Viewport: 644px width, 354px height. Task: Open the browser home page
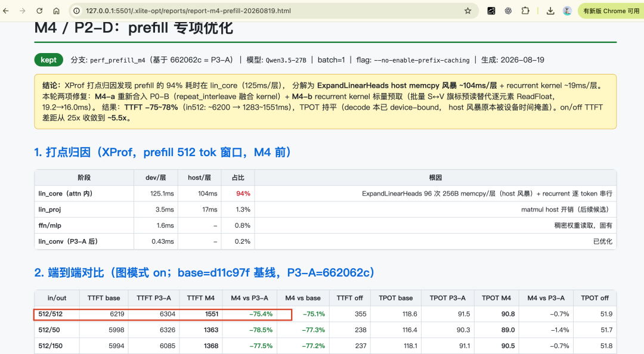tap(56, 11)
